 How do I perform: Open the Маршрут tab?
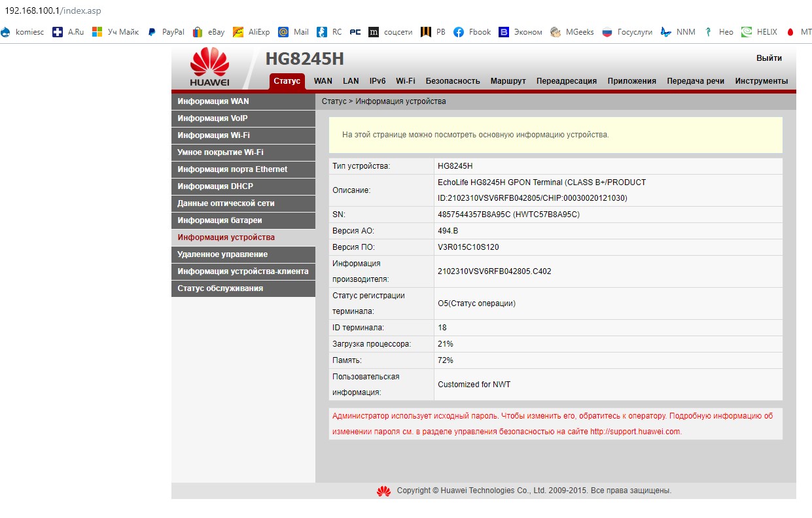[508, 81]
